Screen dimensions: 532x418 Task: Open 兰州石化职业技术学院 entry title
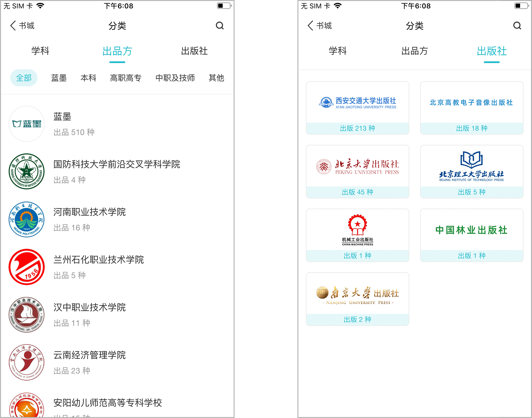point(99,260)
